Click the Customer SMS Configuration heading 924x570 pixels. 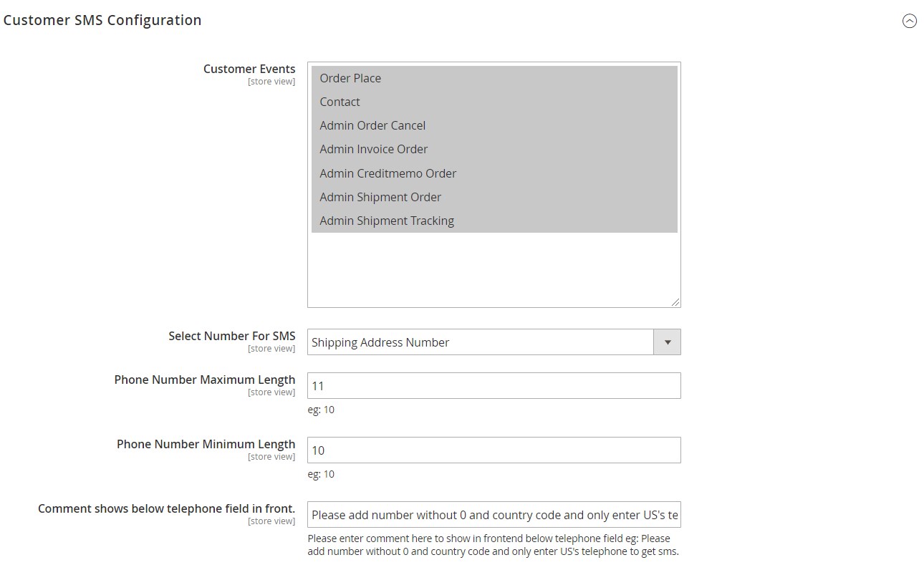pyautogui.click(x=102, y=20)
